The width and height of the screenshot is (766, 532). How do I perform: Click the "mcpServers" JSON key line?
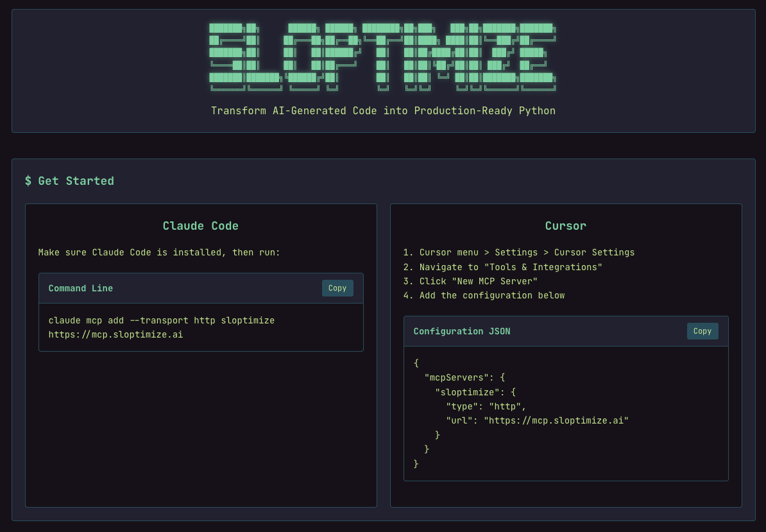pyautogui.click(x=464, y=377)
